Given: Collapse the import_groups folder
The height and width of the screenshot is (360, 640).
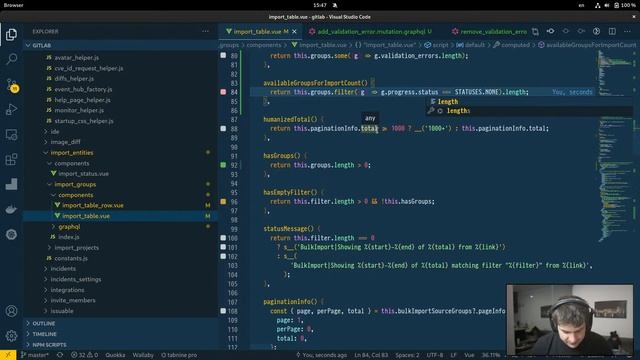Looking at the screenshot, I should [121, 184].
